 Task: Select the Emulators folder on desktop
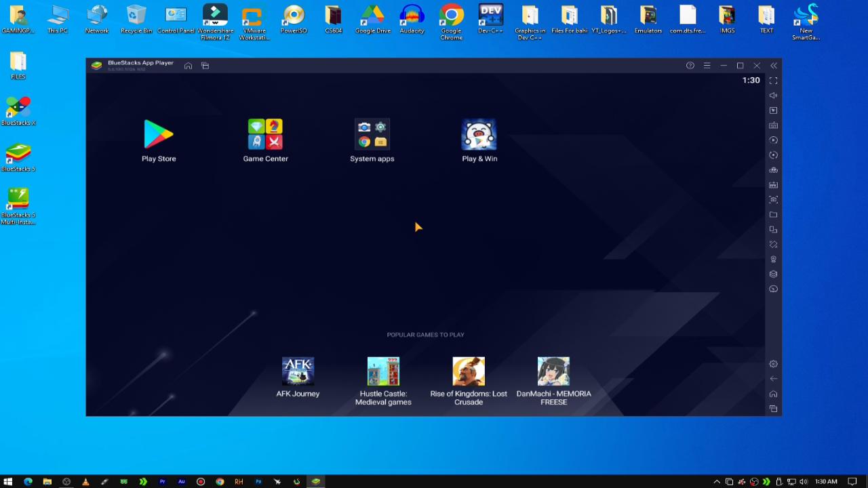pos(648,19)
